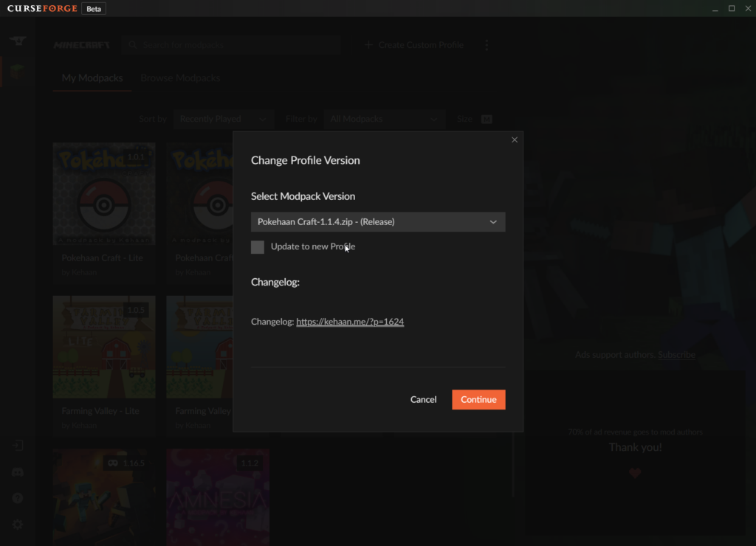Select the Pokehaan Craft - Lite thumbnail

click(104, 194)
